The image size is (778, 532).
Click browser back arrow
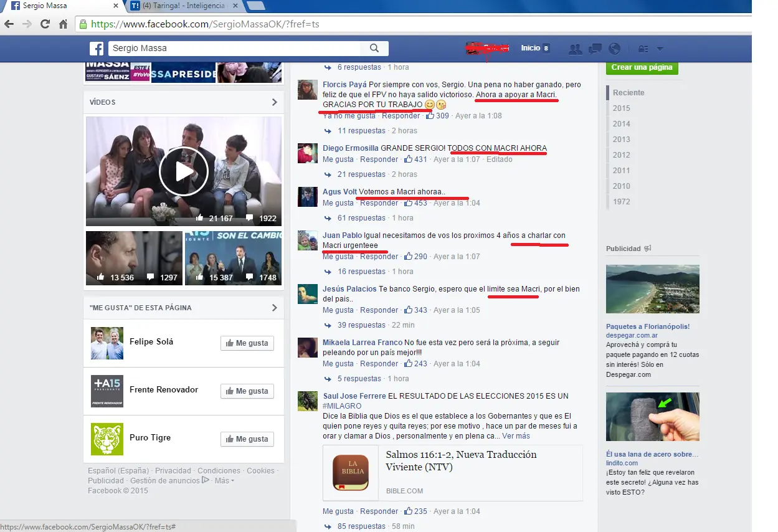9,24
